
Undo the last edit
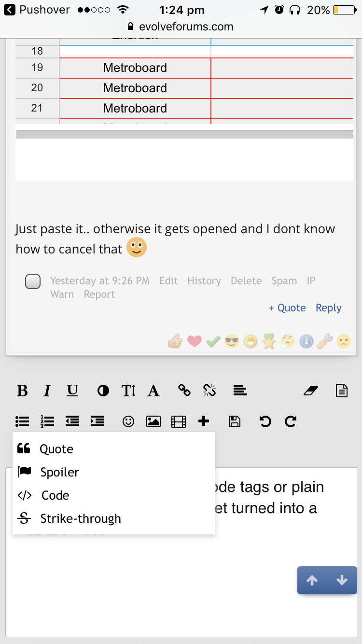pos(265,421)
